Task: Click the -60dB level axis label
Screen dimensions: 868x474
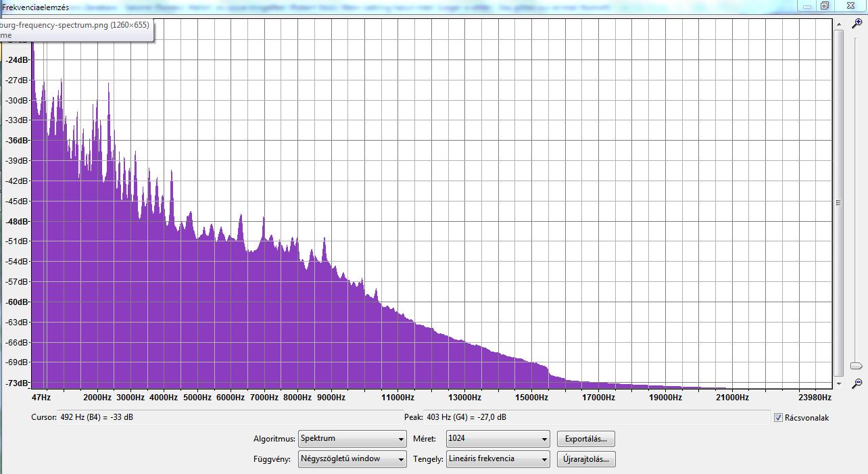Action: 17,302
